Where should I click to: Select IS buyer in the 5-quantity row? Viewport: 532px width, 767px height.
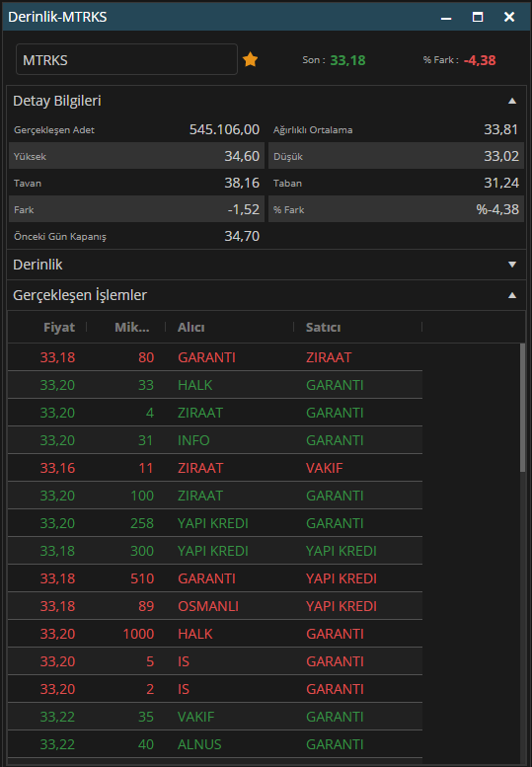tap(184, 661)
